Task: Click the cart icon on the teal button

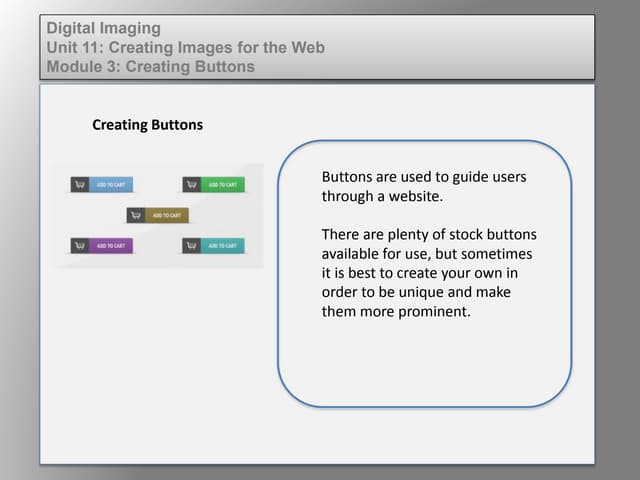Action: point(192,245)
